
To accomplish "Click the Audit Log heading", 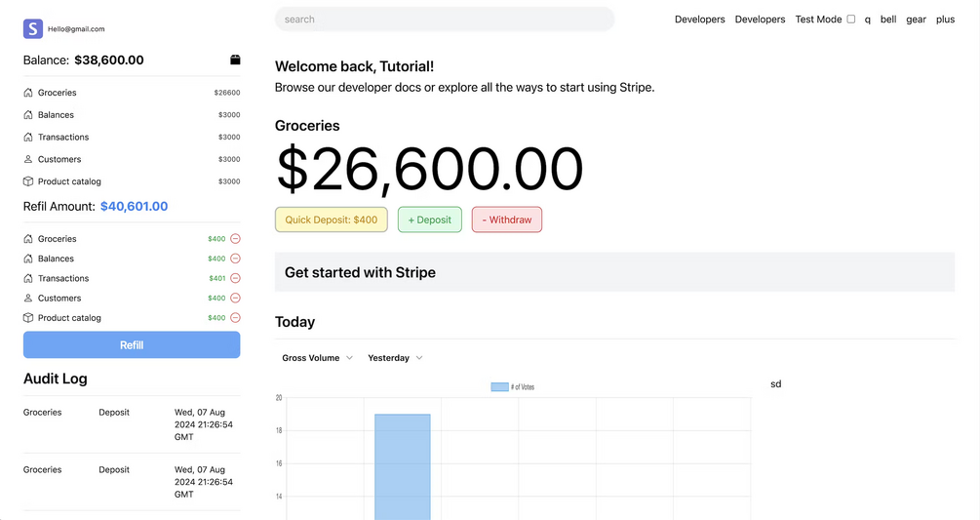I will point(55,379).
